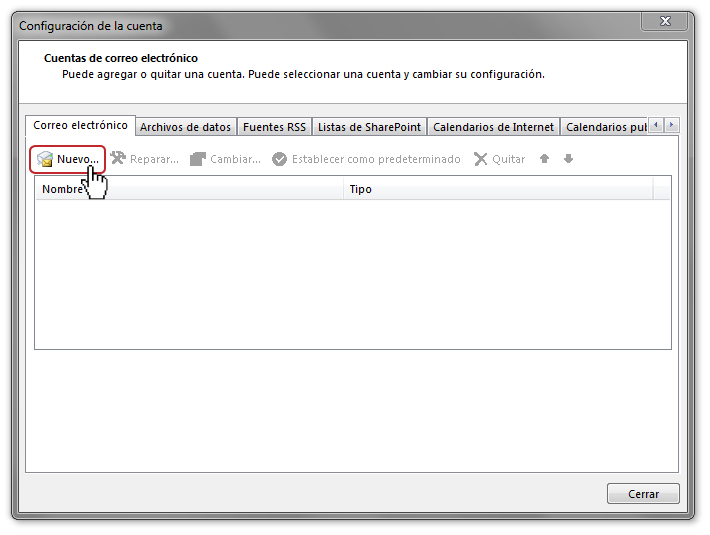
Task: Go to the Calendarios de Internet tab
Action: [493, 127]
